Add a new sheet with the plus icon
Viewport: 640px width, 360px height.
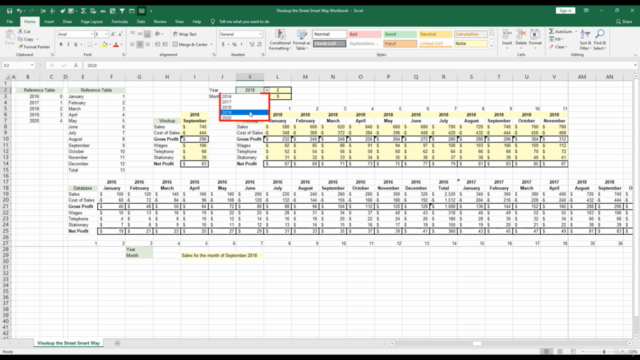coord(117,343)
